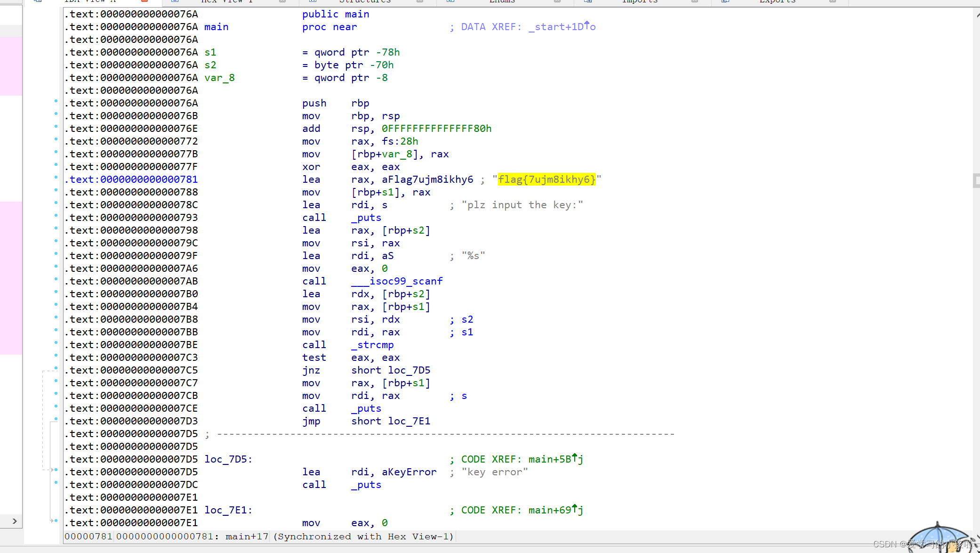The image size is (980, 553).
Task: Click the jump arrow marker at loc_7D5 lea line
Action: coord(53,470)
